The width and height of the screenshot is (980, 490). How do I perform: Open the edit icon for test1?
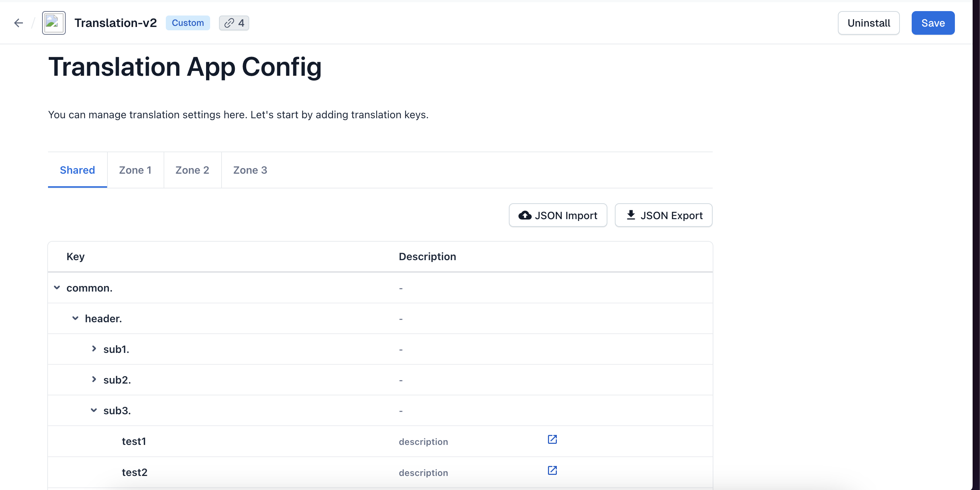(x=552, y=439)
